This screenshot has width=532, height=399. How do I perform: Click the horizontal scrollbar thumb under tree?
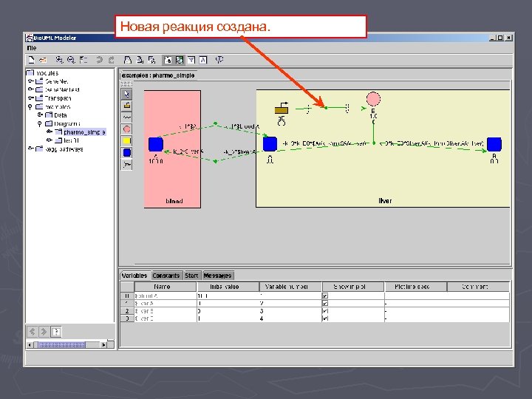point(62,345)
